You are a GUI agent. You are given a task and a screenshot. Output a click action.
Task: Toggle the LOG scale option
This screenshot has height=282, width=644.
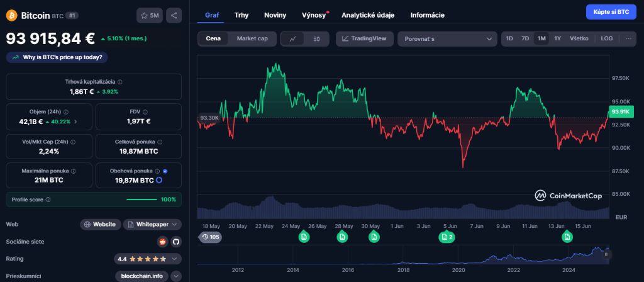607,39
